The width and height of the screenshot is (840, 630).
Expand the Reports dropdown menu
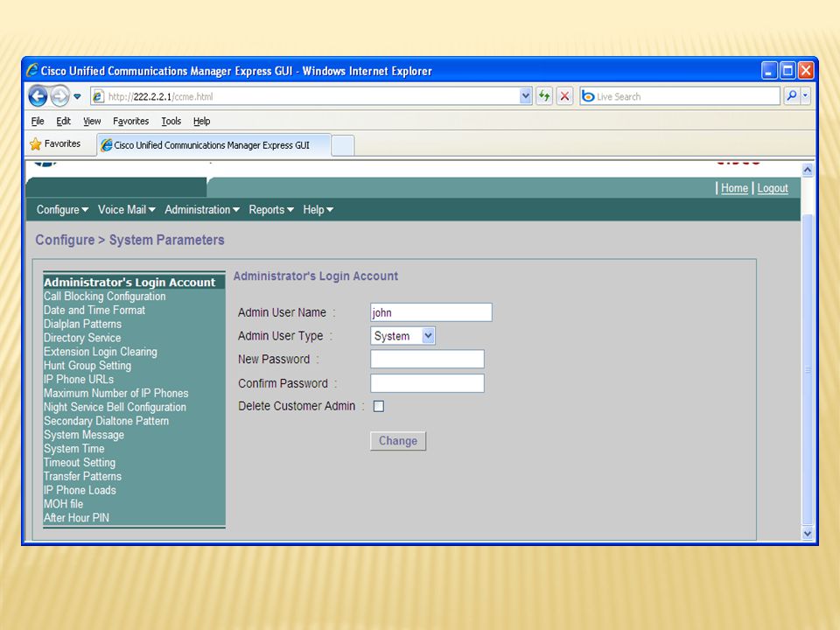(x=271, y=209)
